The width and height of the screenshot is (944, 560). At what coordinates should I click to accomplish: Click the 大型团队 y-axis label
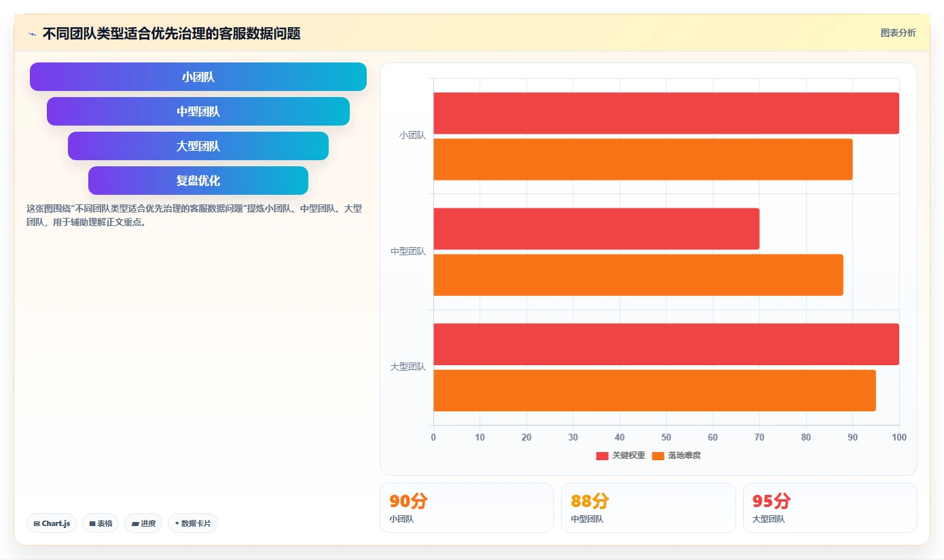pos(408,367)
